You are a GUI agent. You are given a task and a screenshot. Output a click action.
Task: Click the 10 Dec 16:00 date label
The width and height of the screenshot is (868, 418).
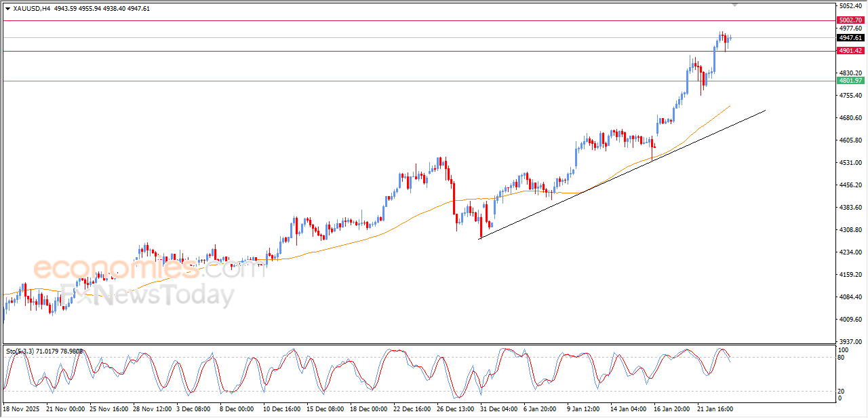[282, 409]
